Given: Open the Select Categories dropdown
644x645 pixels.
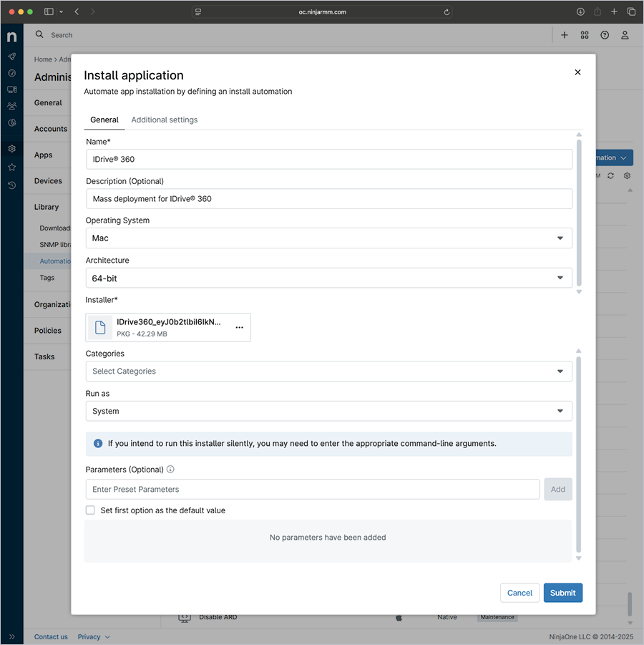Looking at the screenshot, I should (328, 372).
